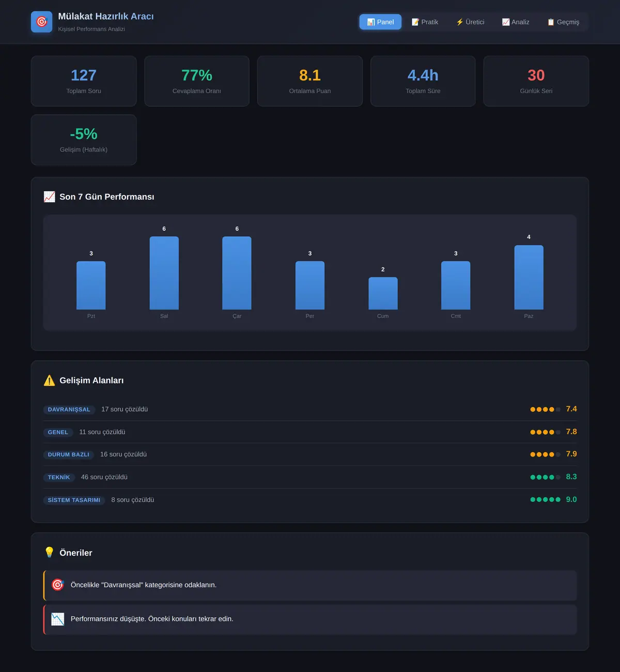Click the lightbulb icon beside Öneriler
The image size is (620, 672).
[50, 553]
